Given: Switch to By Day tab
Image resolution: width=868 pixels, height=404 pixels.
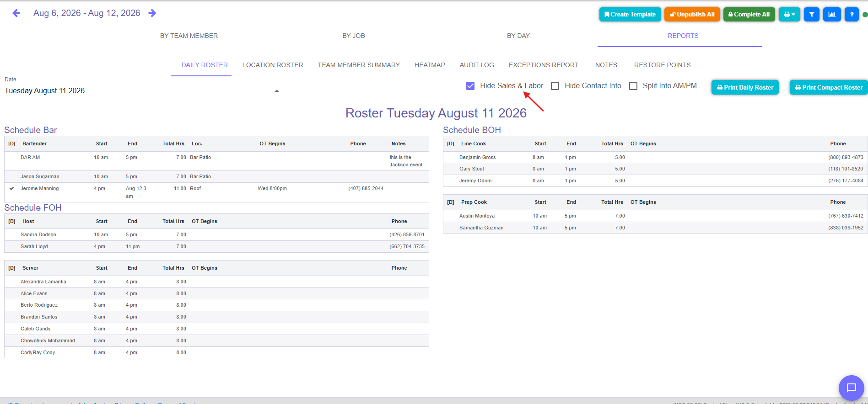Looking at the screenshot, I should [518, 36].
